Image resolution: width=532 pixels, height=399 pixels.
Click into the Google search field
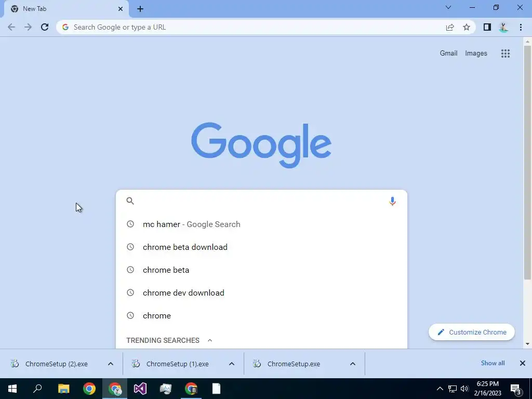tap(261, 201)
